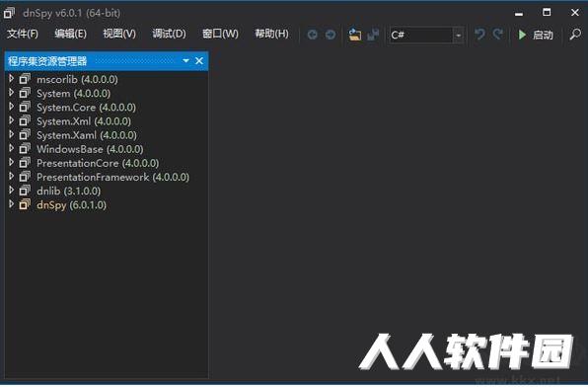Viewport: 588px width, 387px height.
Task: Maximize the dnSpy window
Action: coord(547,13)
